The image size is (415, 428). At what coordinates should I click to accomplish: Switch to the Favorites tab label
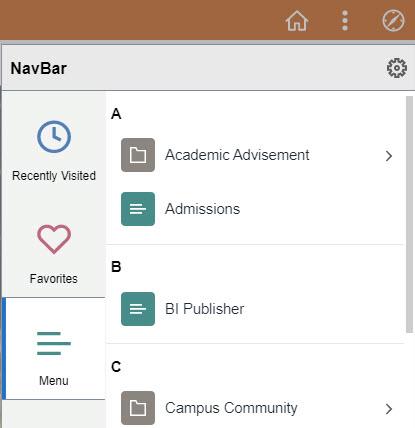point(54,278)
